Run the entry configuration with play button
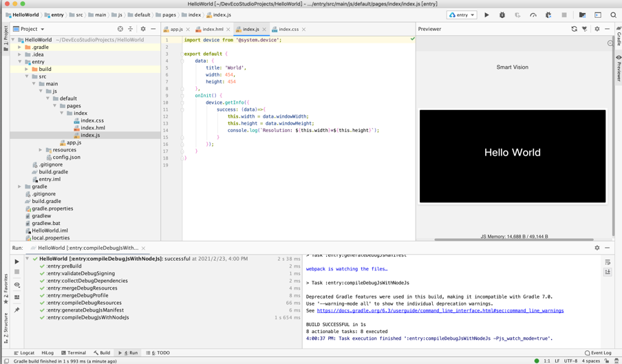Image resolution: width=622 pixels, height=364 pixels. (x=486, y=15)
